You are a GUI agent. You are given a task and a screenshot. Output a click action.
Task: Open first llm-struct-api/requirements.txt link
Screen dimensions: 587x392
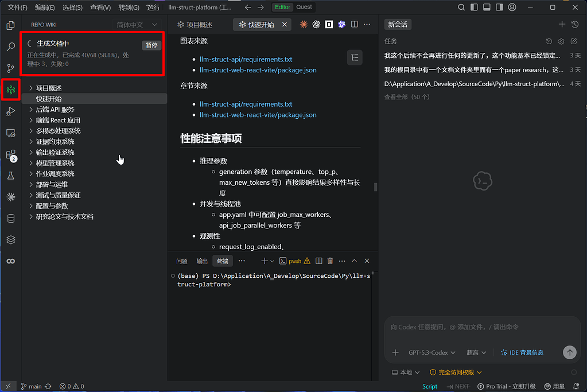[246, 59]
